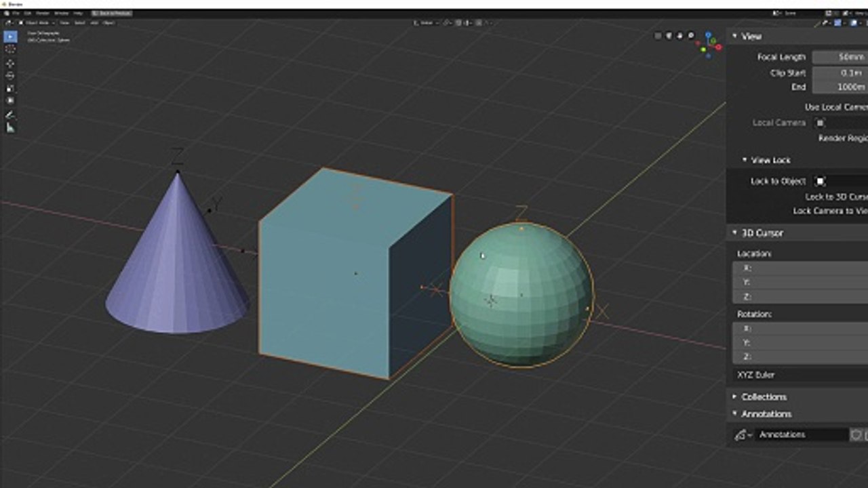Click the 3D Cursor Location X field

800,268
